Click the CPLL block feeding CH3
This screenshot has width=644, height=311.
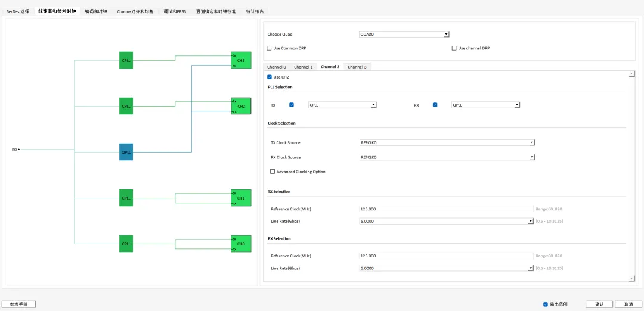[126, 60]
